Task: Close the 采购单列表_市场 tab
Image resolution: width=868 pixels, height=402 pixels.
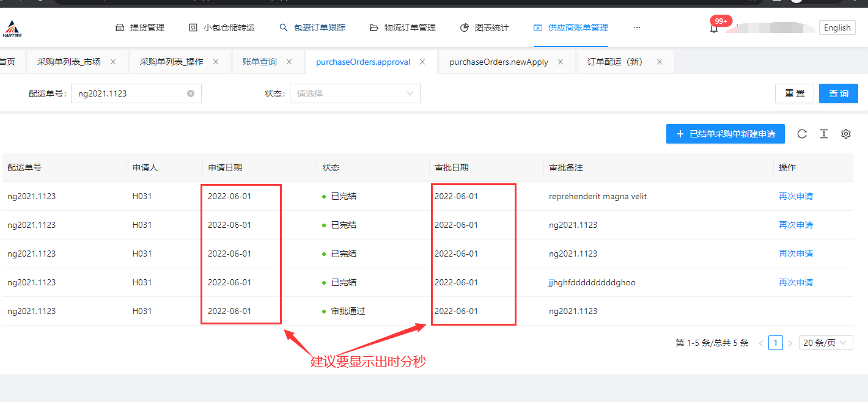Action: [114, 62]
